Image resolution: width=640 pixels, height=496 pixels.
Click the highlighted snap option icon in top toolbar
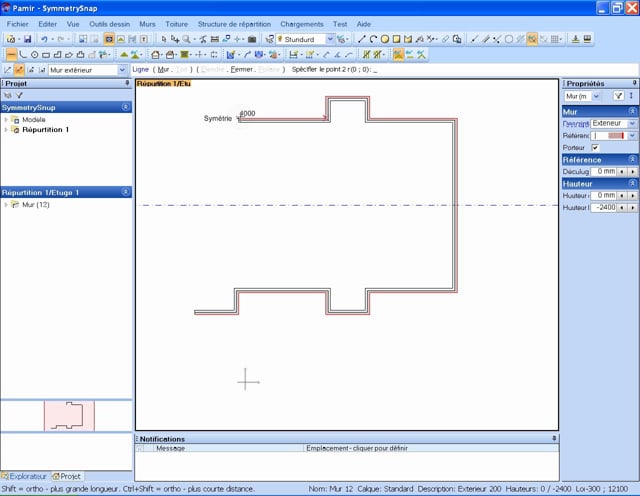pos(532,39)
